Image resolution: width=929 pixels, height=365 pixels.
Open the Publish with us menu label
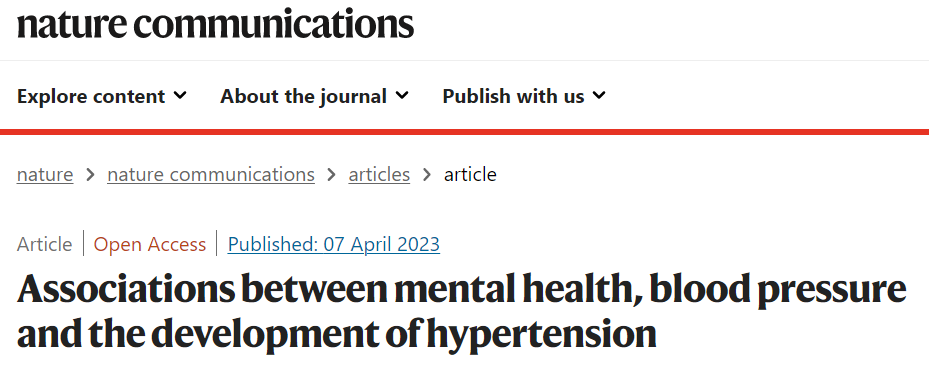point(513,96)
